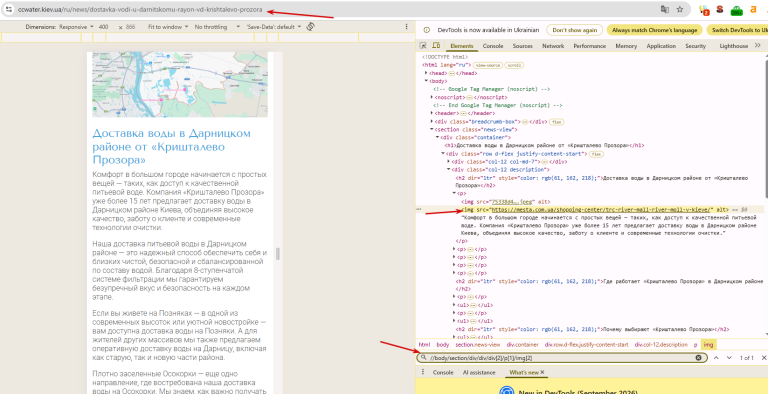
Task: Click the rotate device icon
Action: pos(310,26)
